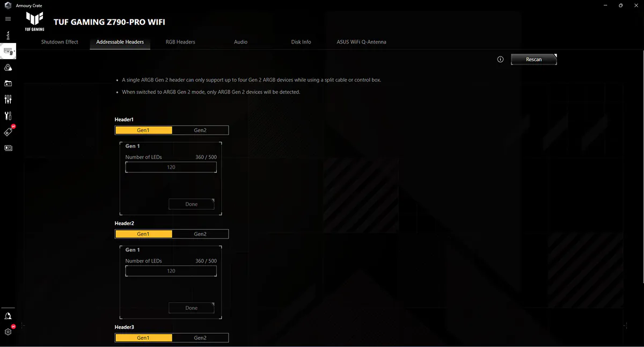Open the Tools wrench icon

click(8, 115)
